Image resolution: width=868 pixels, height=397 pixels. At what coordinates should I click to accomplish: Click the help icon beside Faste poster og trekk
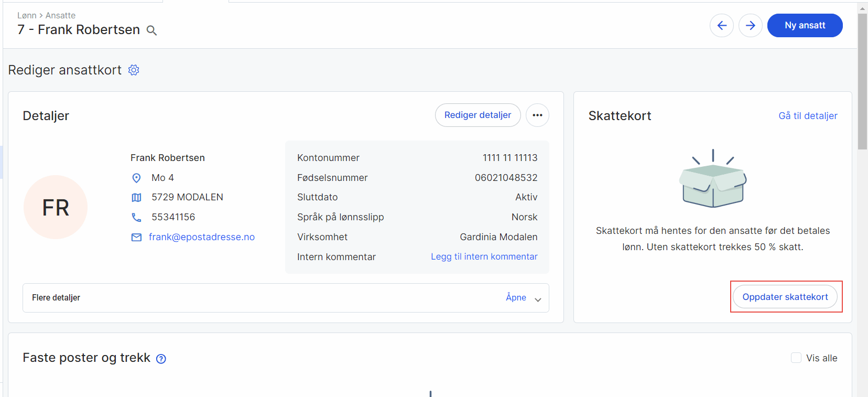[x=161, y=359]
